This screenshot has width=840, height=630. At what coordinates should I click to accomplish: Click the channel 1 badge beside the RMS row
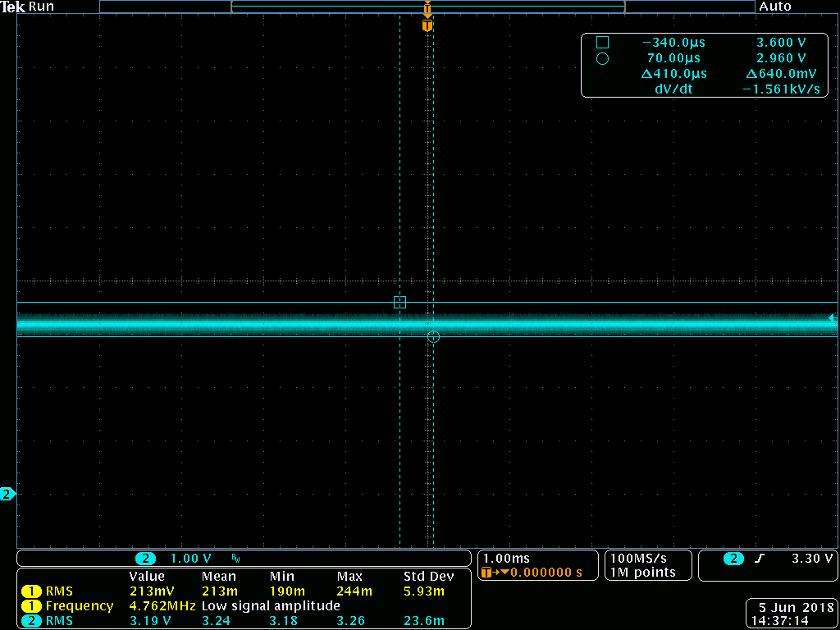pos(31,591)
